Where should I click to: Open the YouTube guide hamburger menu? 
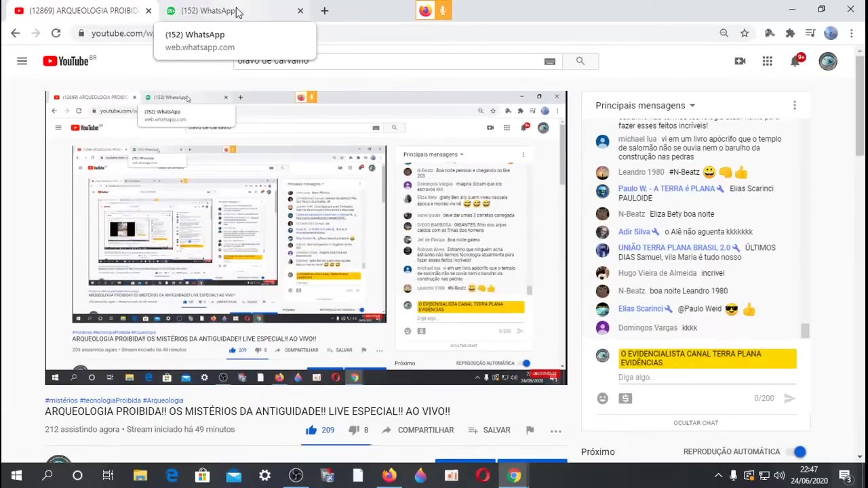pyautogui.click(x=22, y=61)
